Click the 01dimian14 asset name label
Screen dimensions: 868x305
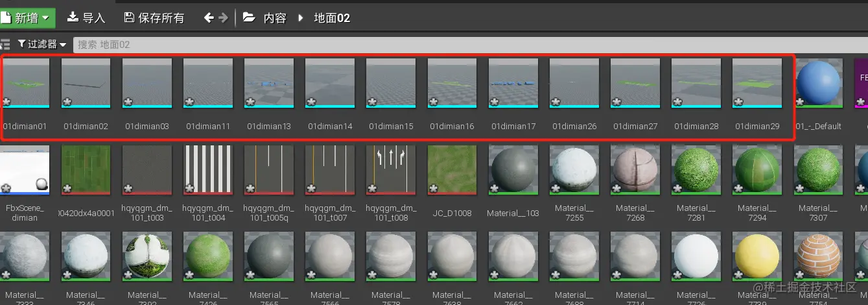click(x=330, y=126)
